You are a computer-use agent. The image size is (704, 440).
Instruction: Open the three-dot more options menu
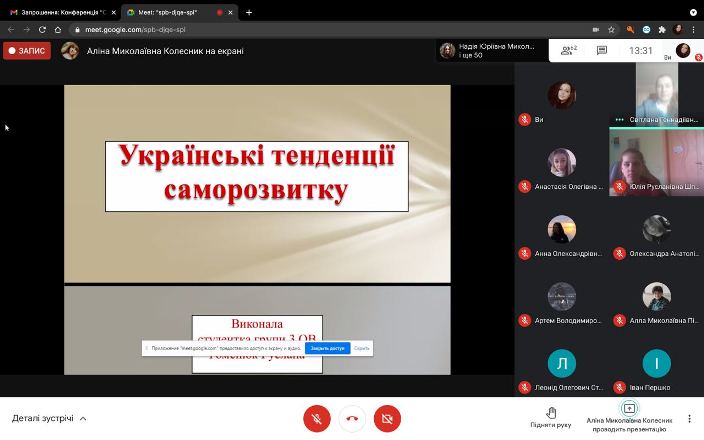click(x=689, y=418)
